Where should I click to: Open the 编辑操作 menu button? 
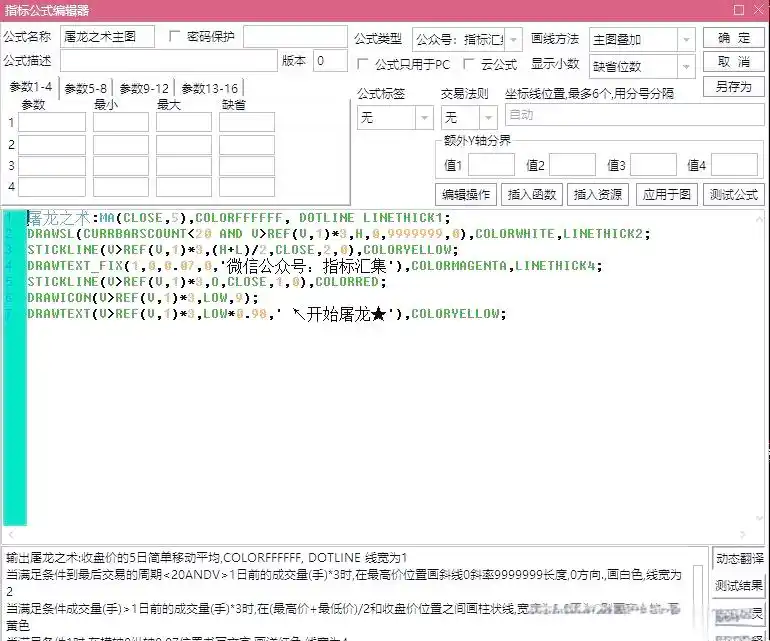466,195
